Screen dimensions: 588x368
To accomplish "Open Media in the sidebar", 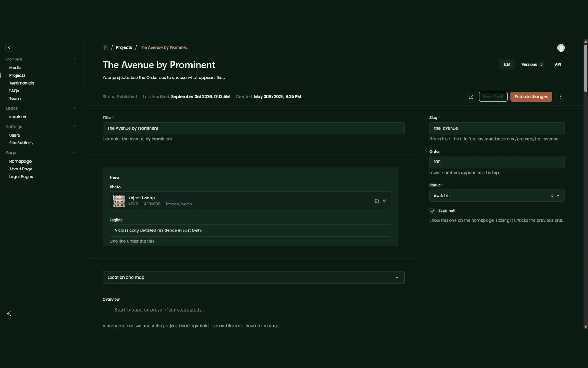I will coord(15,68).
